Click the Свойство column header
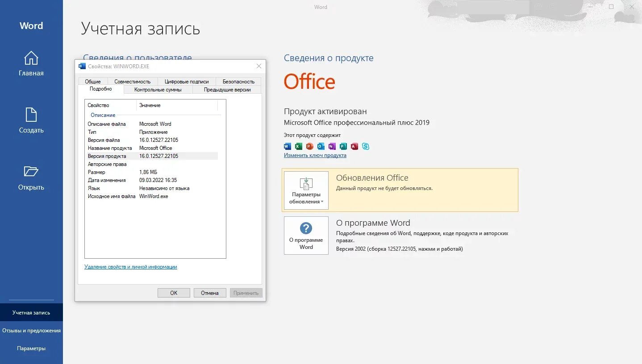This screenshot has width=642, height=364. (x=110, y=105)
